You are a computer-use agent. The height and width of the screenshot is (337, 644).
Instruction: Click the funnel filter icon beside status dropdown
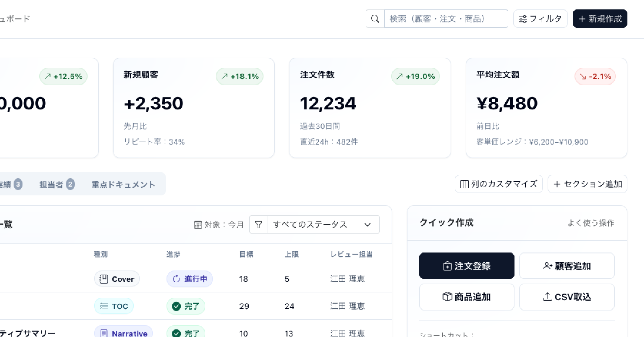click(x=259, y=225)
